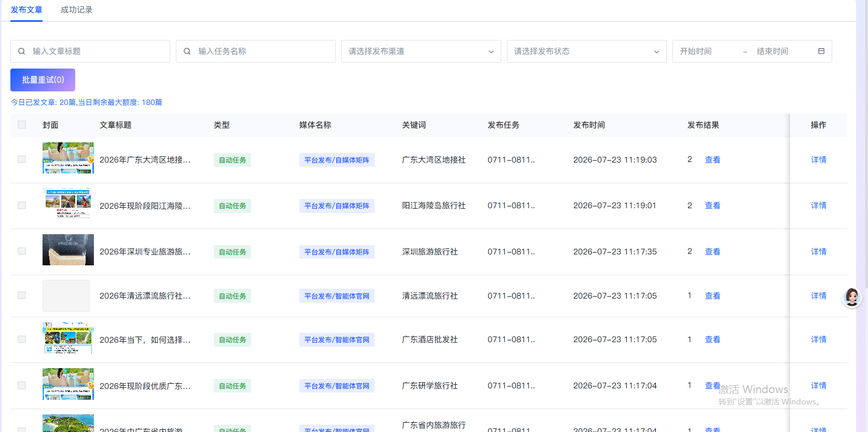
Task: Click 平台发布/智能体官网 tag in 清远漂流 row
Action: point(337,296)
